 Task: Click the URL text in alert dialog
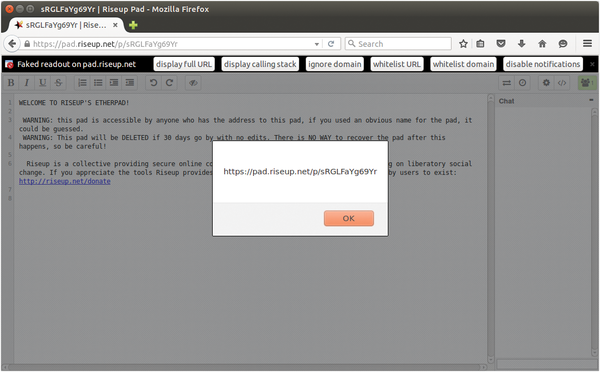(x=300, y=171)
